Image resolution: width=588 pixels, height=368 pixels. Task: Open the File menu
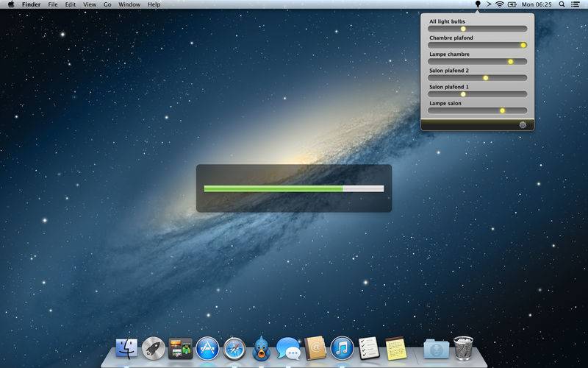[53, 4]
